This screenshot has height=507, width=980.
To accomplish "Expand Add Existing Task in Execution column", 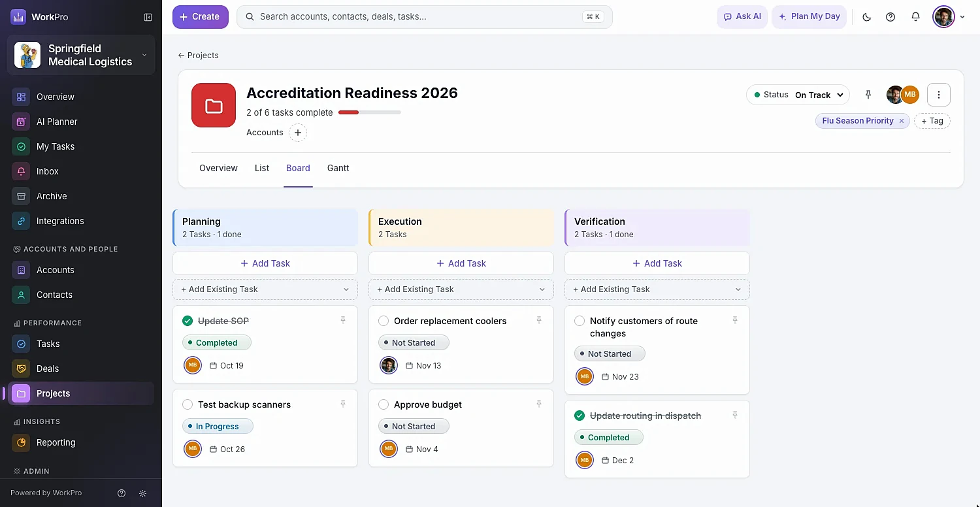I will [461, 289].
